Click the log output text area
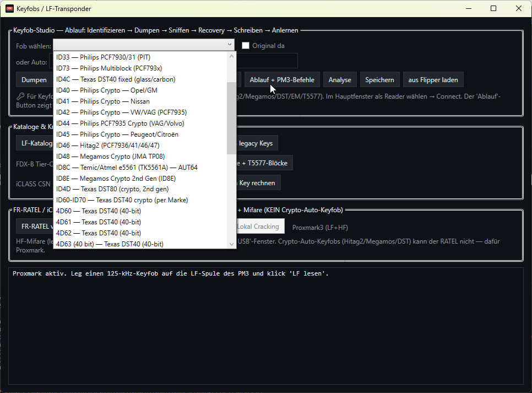 pyautogui.click(x=266, y=326)
